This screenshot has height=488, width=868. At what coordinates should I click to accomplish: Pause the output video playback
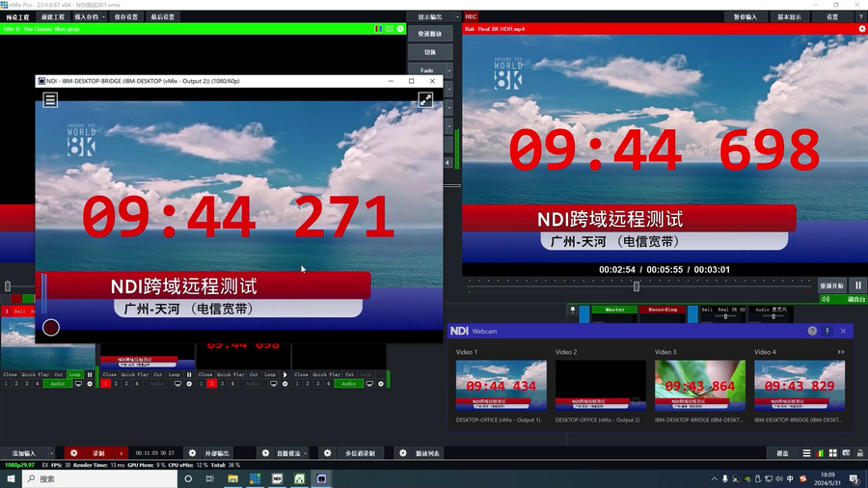click(856, 285)
